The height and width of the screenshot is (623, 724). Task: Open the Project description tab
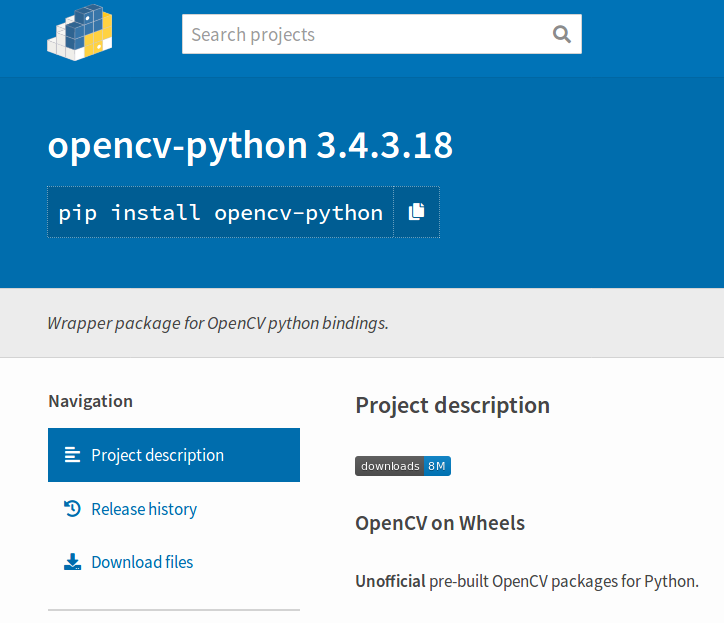(x=174, y=455)
